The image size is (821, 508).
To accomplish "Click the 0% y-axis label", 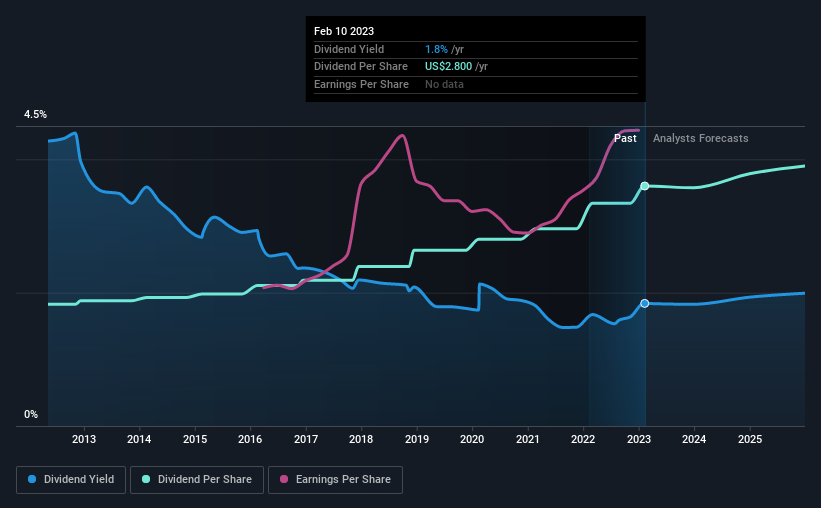I will [31, 414].
